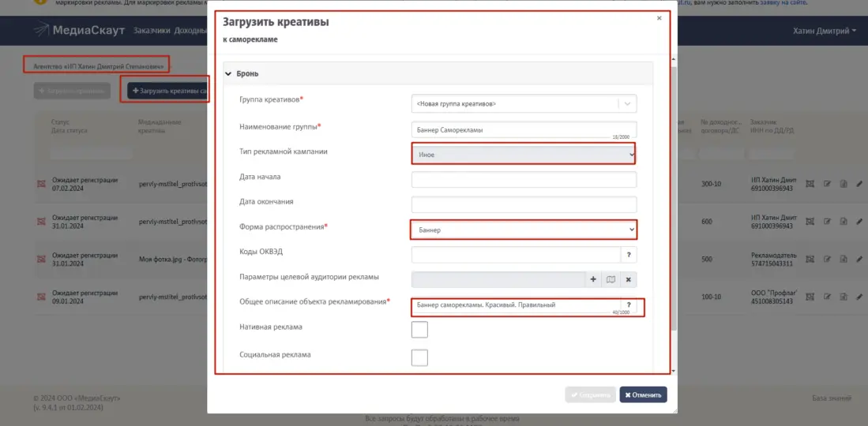Collapse the Бронь section
868x426 pixels.
(x=229, y=74)
